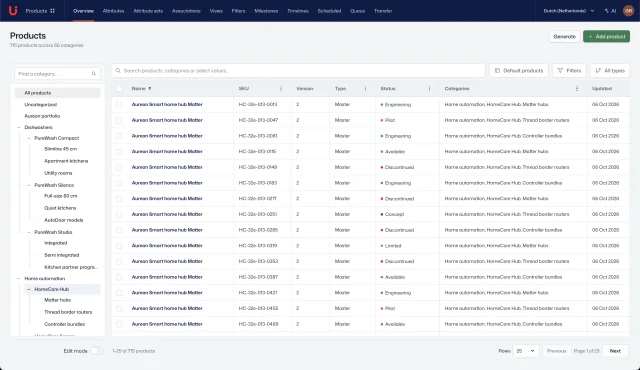Image resolution: width=640 pixels, height=370 pixels.
Task: Select All products in category tree
Action: click(x=58, y=93)
